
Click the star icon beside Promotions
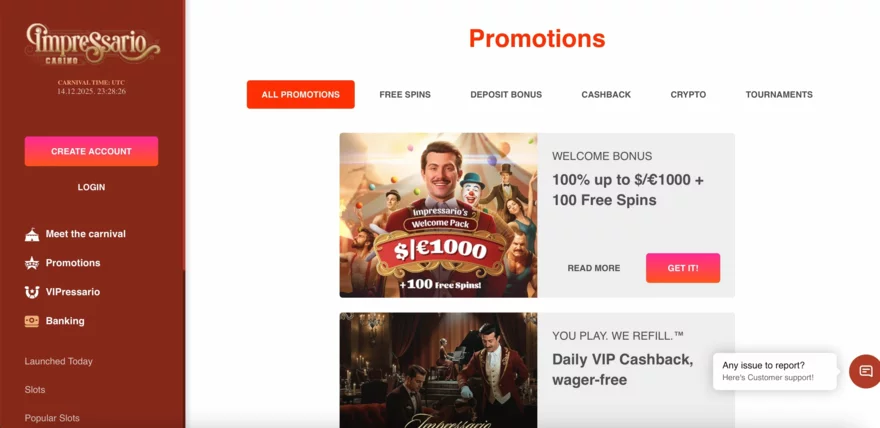pyautogui.click(x=32, y=263)
